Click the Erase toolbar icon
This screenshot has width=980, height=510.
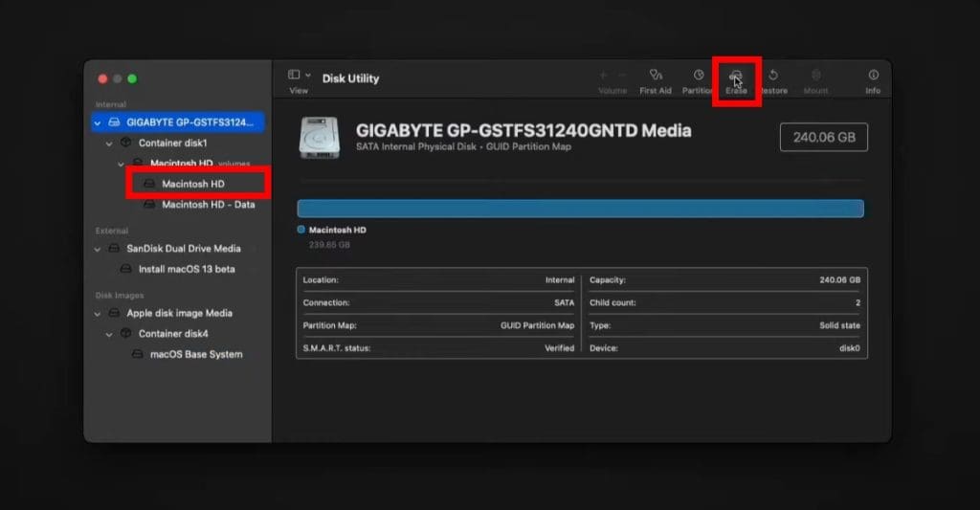pyautogui.click(x=735, y=77)
